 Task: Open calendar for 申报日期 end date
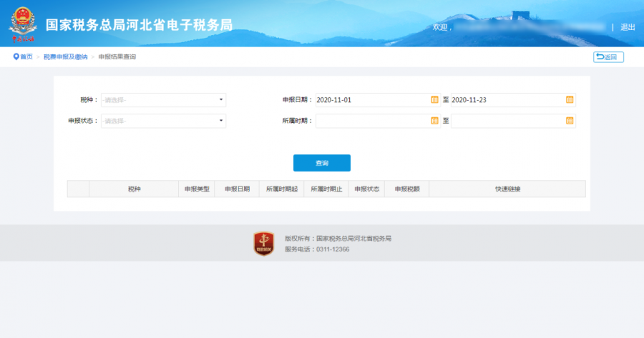click(x=570, y=100)
